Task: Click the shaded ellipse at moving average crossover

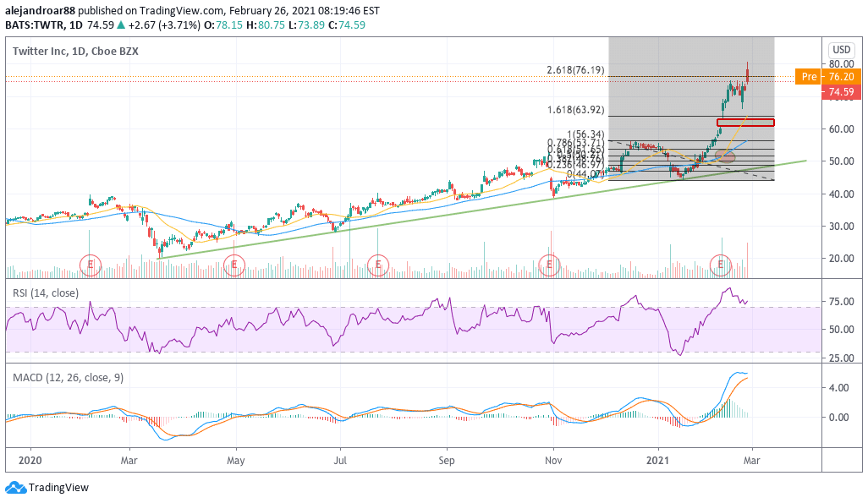Action: coord(725,156)
